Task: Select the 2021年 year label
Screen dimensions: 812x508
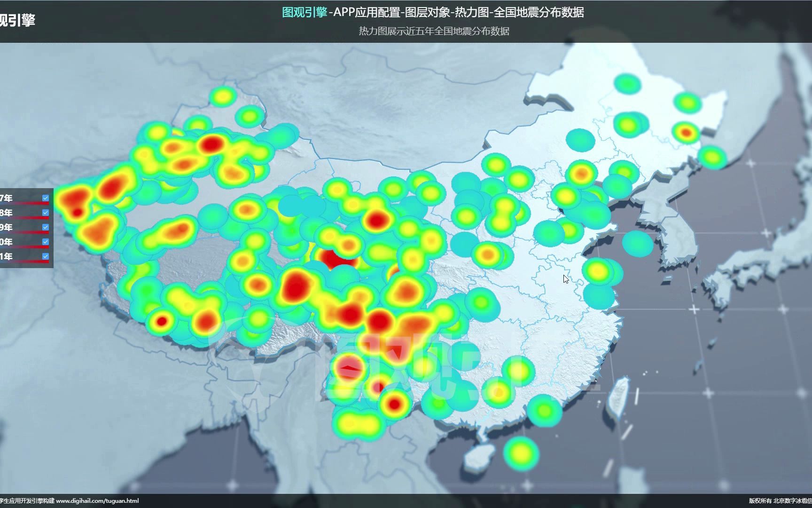Action: (5, 256)
